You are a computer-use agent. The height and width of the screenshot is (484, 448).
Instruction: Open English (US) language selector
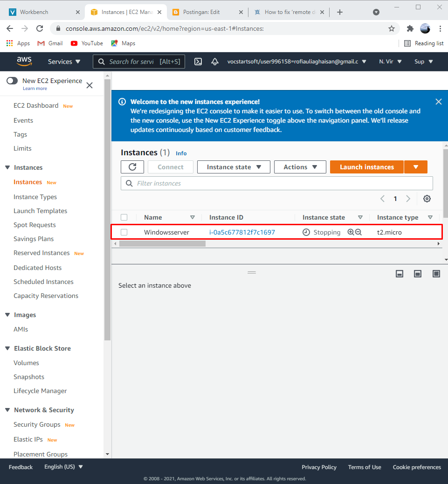63,467
